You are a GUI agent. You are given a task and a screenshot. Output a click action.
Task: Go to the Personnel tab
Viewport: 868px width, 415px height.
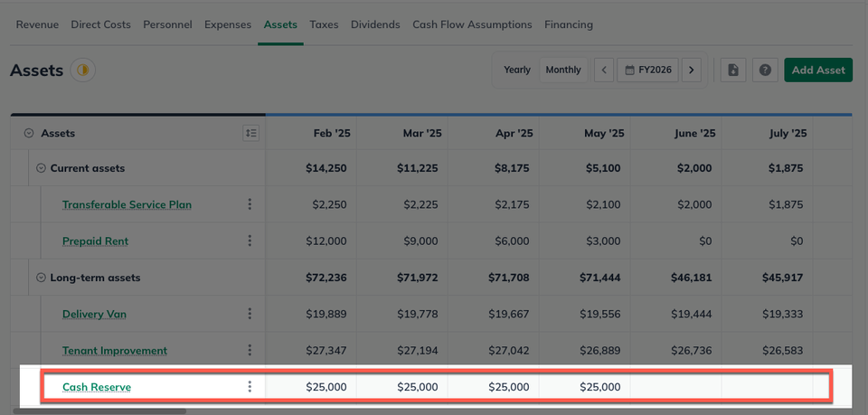(x=168, y=24)
